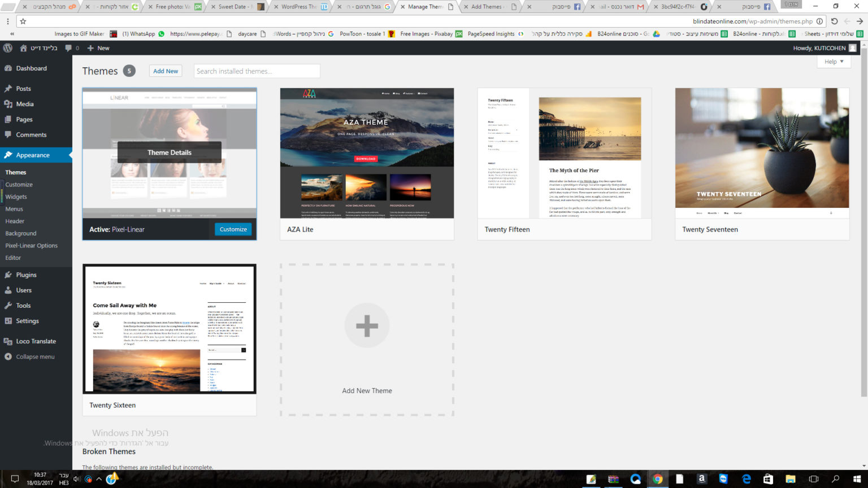Viewport: 868px width, 488px height.
Task: Open the New content dropdown in admin bar
Action: pos(98,48)
